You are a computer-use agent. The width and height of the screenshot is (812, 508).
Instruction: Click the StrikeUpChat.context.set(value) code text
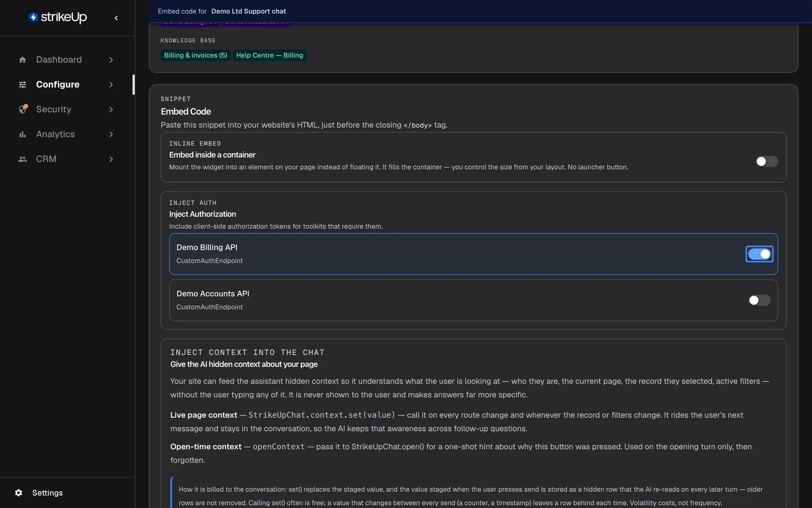tap(322, 415)
